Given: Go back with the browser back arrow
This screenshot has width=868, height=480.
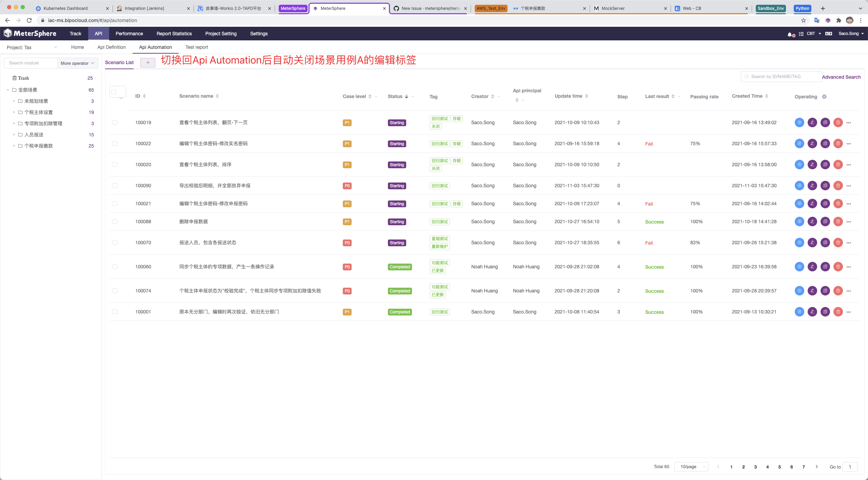Looking at the screenshot, I should (x=7, y=20).
